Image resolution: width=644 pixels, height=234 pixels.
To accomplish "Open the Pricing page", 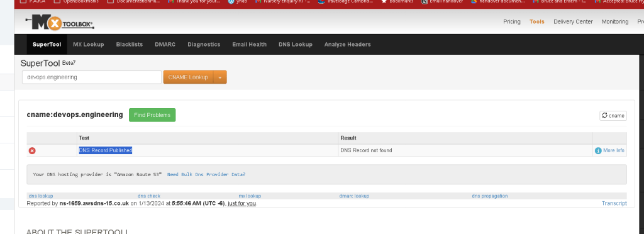I will point(512,22).
